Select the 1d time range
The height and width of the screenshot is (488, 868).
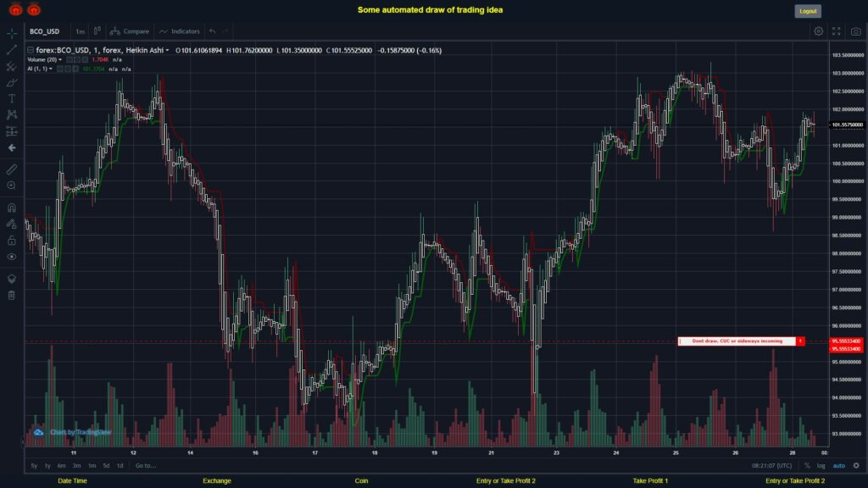120,466
